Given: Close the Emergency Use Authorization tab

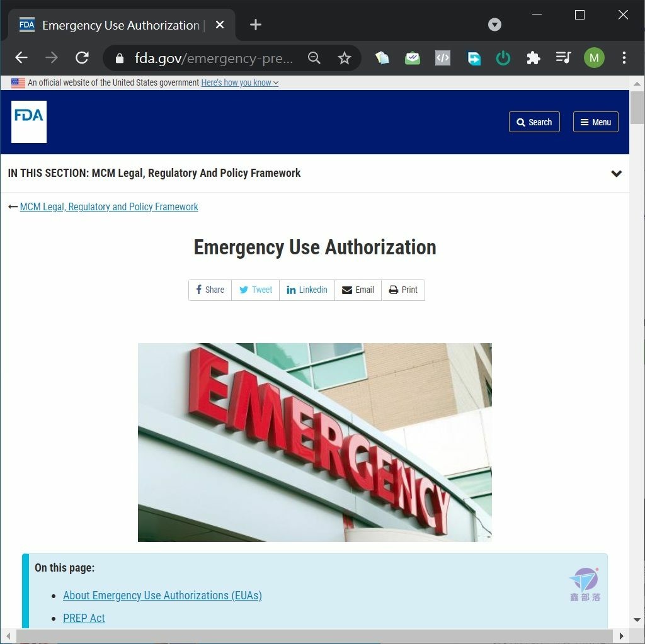Looking at the screenshot, I should coord(220,25).
